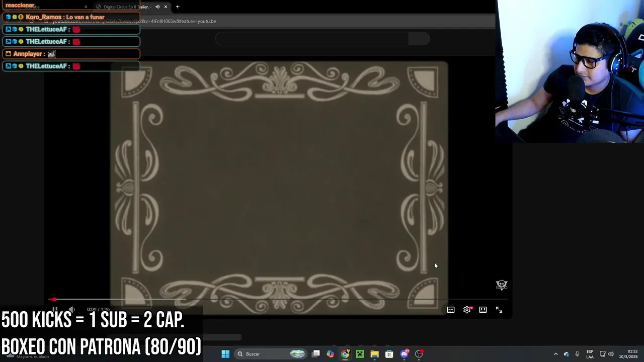Open the Windows Start menu
This screenshot has height=362, width=644.
[x=225, y=354]
